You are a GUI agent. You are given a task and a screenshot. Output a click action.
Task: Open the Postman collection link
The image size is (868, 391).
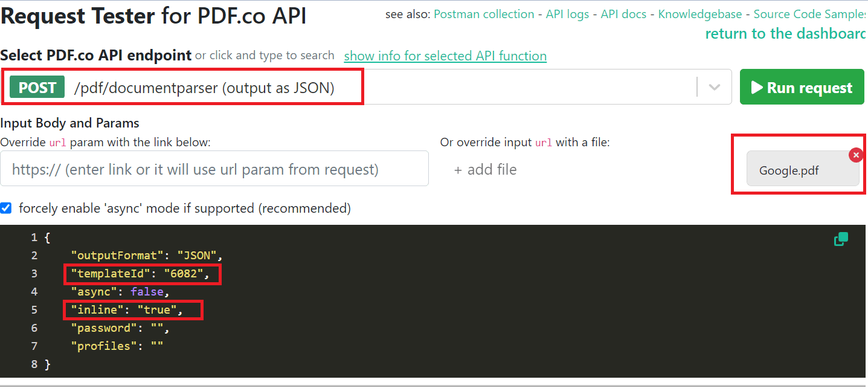click(x=484, y=14)
